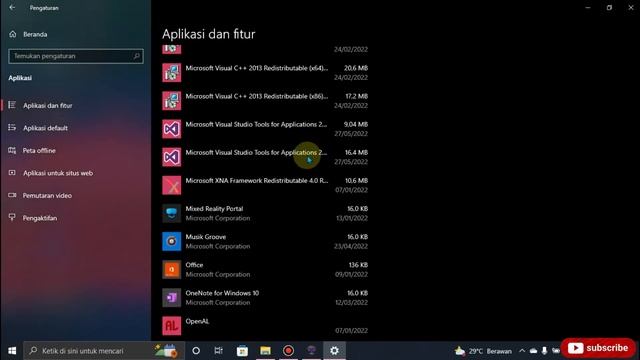
Task: Click the Aplikasi dan fitur page heading
Action: (209, 34)
